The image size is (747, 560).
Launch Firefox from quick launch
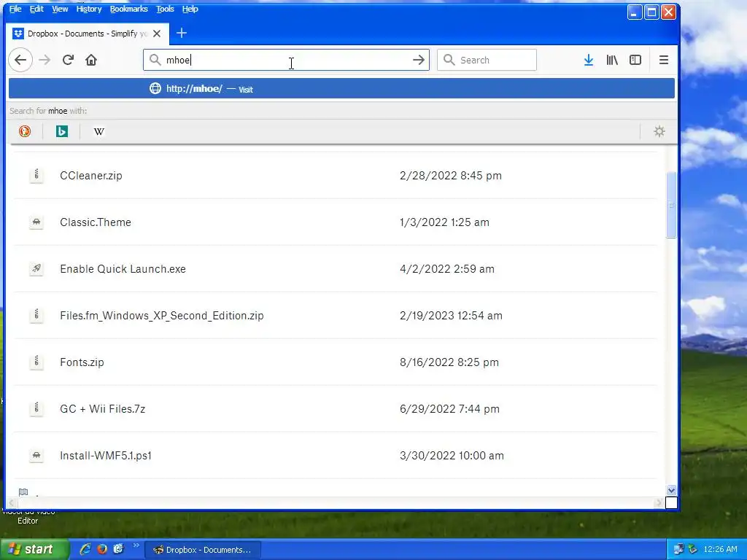(x=102, y=549)
